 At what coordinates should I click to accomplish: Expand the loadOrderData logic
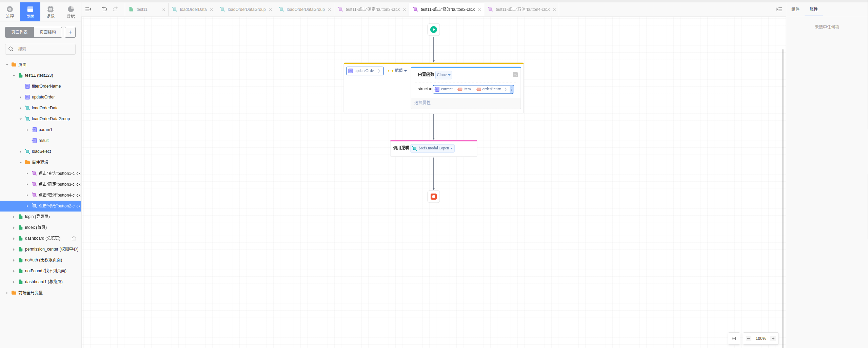point(21,108)
